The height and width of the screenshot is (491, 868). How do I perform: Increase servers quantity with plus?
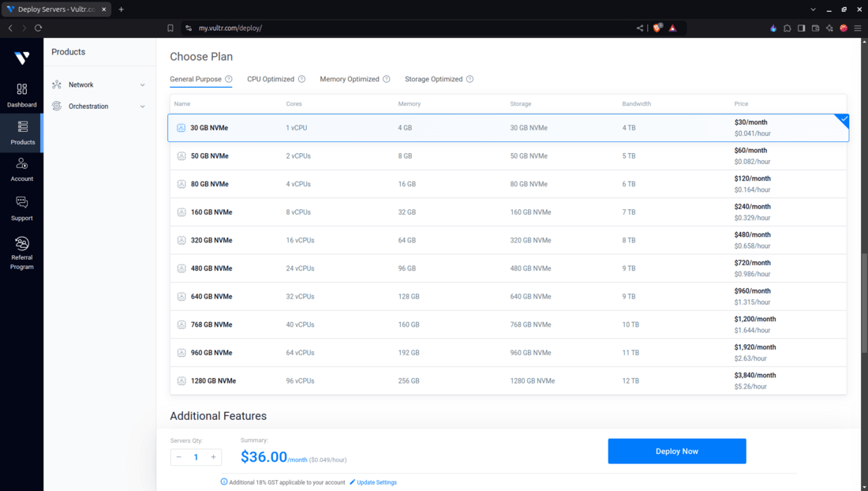point(213,457)
